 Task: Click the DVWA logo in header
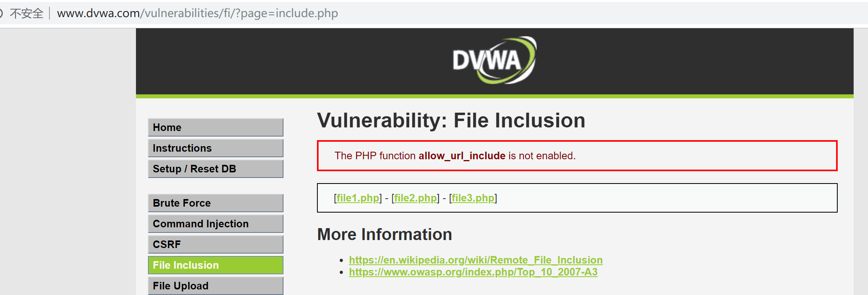[x=494, y=61]
